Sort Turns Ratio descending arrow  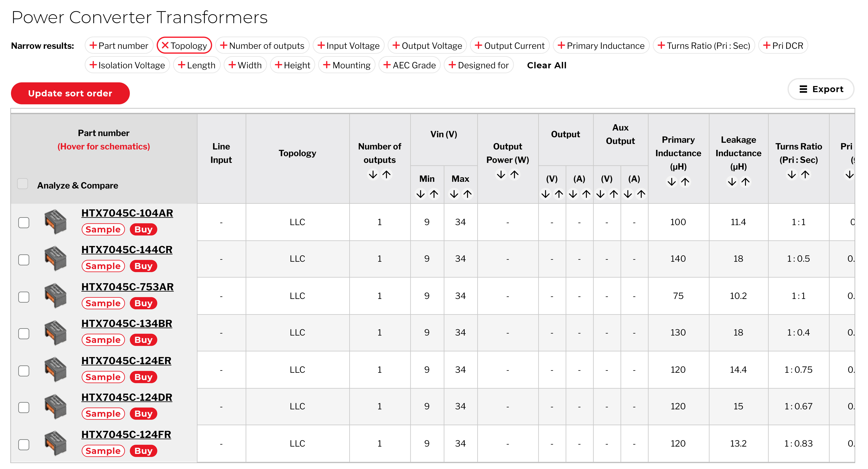(792, 175)
